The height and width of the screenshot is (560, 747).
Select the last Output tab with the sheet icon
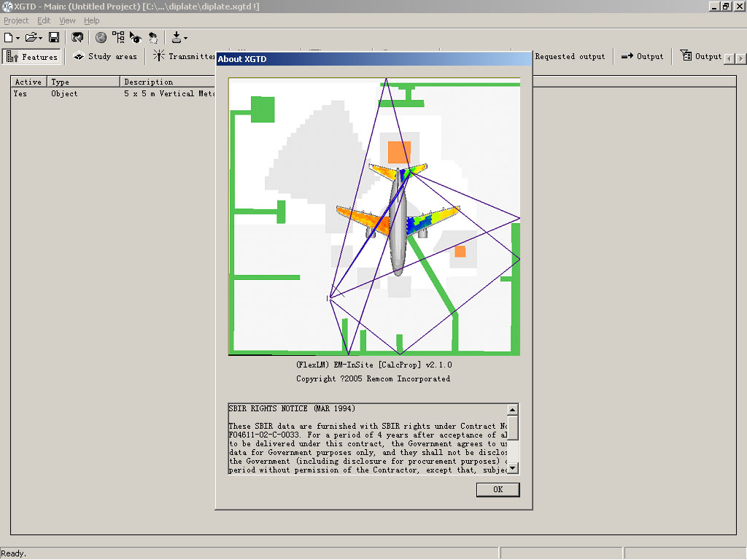point(700,56)
